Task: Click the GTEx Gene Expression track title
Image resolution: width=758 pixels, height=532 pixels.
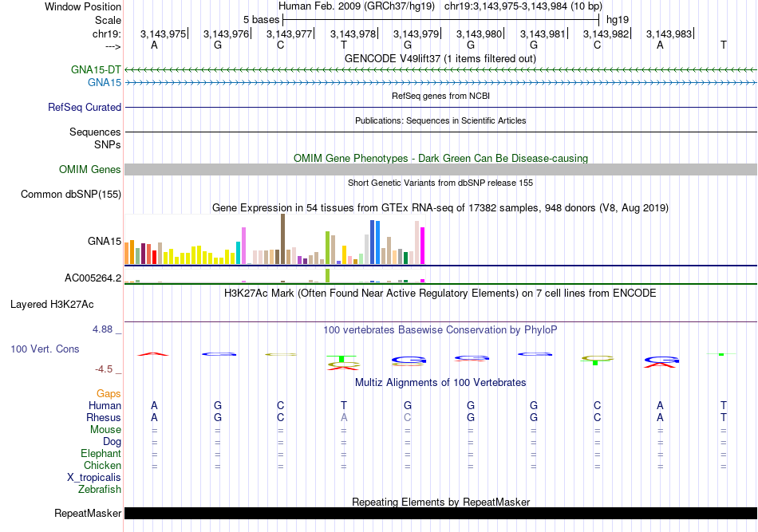Action: point(440,207)
